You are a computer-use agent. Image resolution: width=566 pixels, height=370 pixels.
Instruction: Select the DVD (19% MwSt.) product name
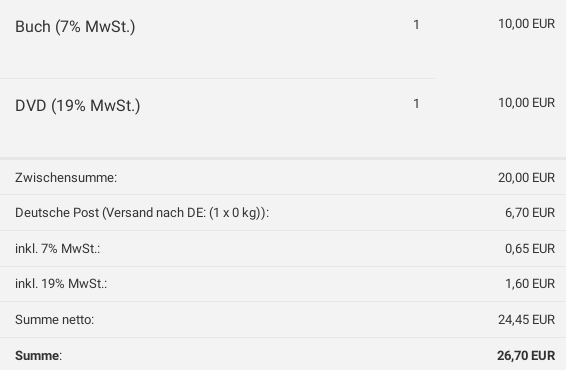(78, 106)
